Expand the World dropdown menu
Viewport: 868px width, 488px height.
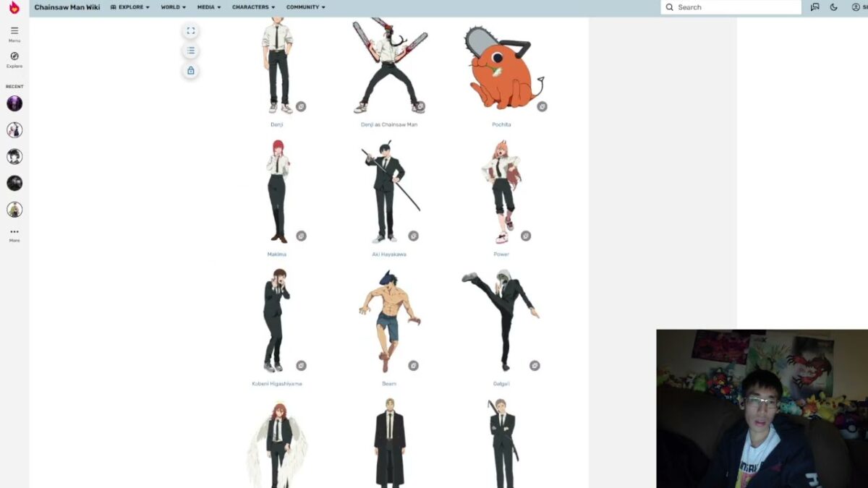(x=173, y=7)
